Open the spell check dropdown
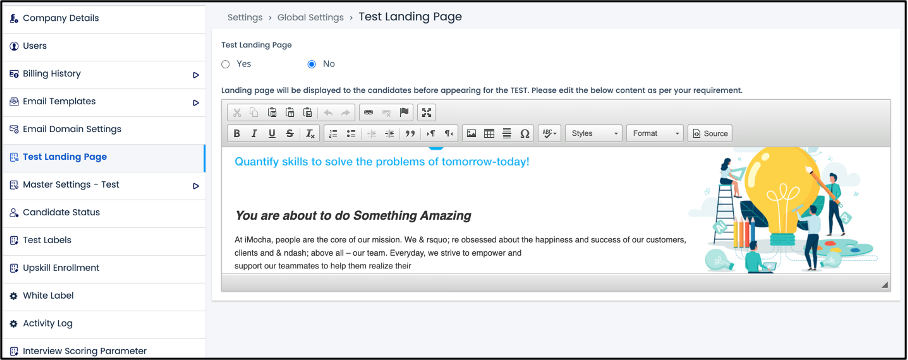The height and width of the screenshot is (360, 908). click(550, 134)
